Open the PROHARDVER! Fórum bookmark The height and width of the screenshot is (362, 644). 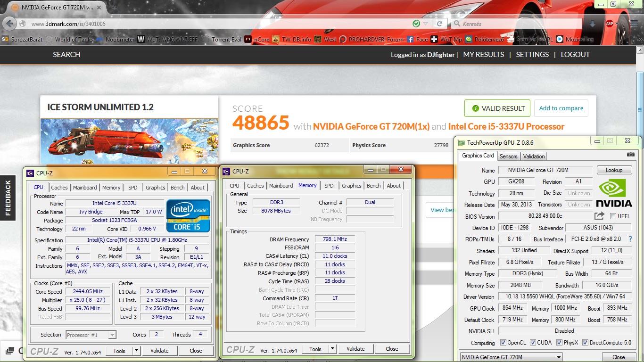tap(372, 40)
